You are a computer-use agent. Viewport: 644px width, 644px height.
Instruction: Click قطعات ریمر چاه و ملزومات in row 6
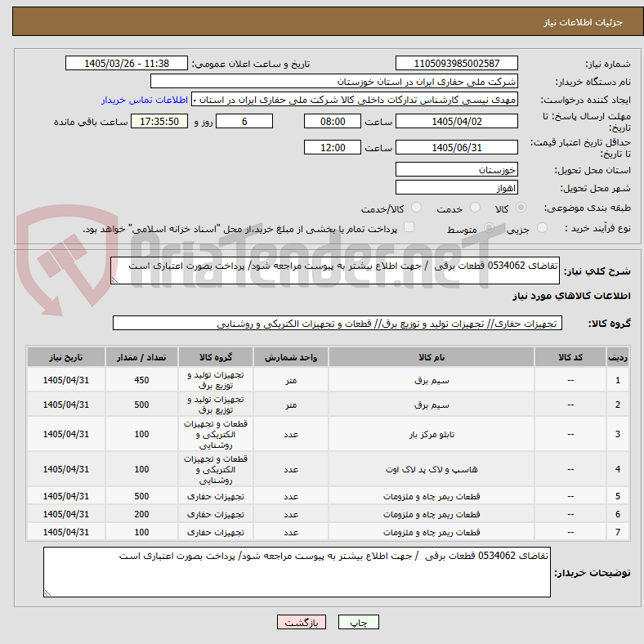pyautogui.click(x=432, y=514)
